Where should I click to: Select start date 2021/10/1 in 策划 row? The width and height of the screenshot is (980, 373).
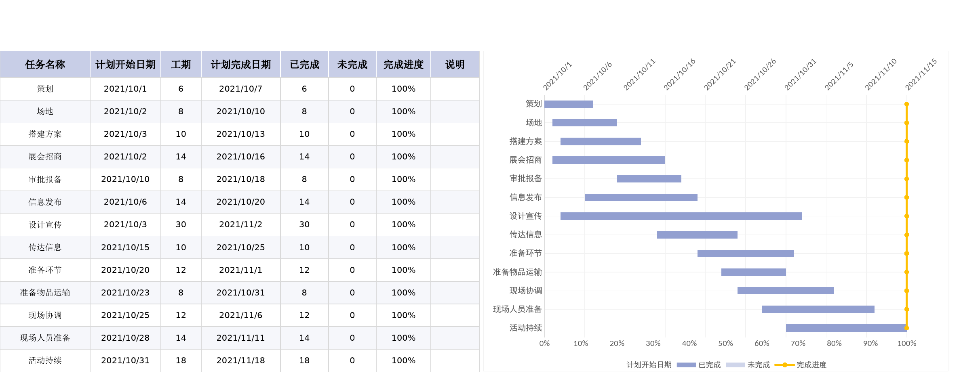click(125, 89)
